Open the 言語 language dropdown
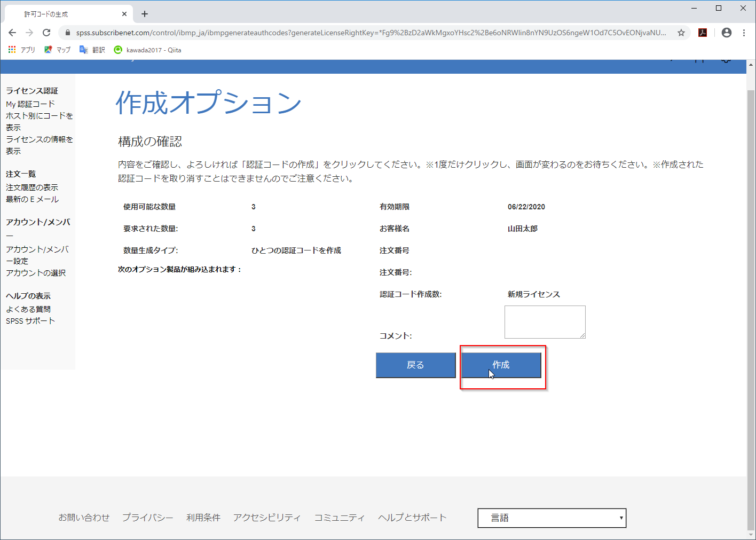The image size is (756, 540). 552,518
